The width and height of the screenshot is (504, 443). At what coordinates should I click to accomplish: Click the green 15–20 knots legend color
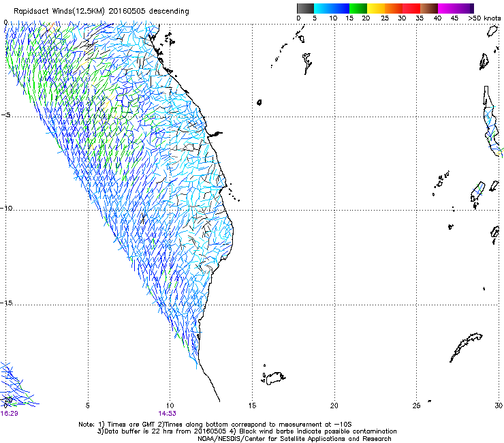coord(358,8)
